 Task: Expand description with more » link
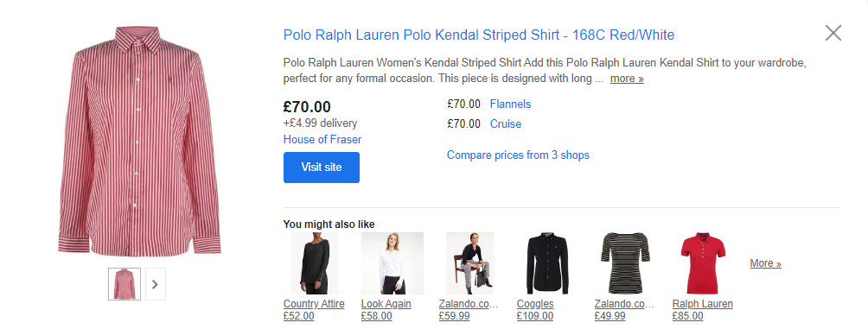[x=627, y=79]
